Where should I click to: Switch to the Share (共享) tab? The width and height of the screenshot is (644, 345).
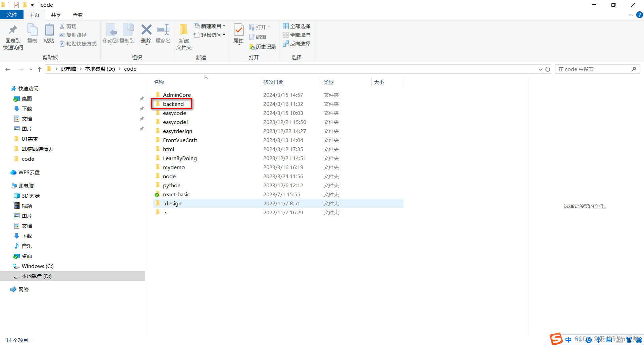pyautogui.click(x=56, y=15)
